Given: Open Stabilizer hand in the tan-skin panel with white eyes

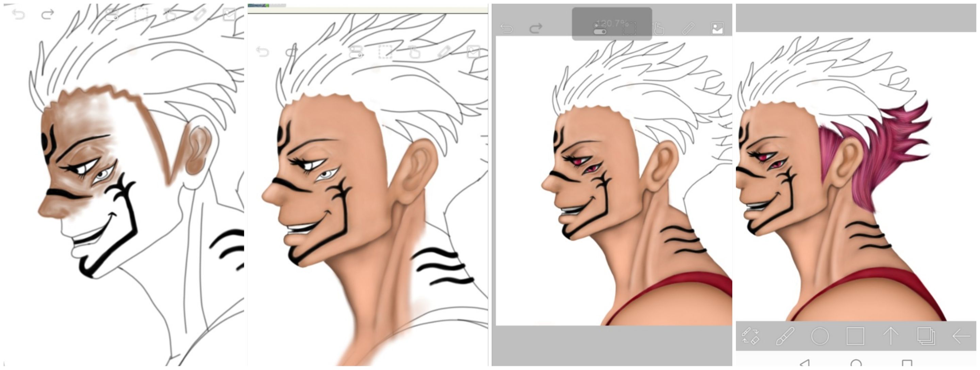Looking at the screenshot, I should coord(415,51).
